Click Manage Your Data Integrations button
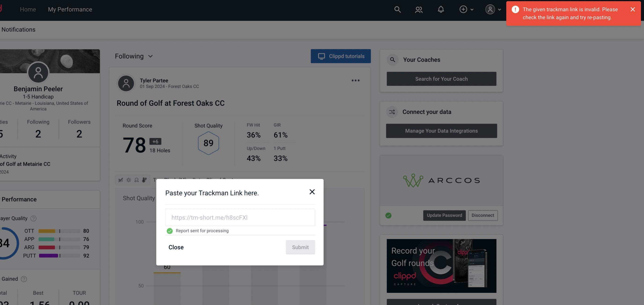The image size is (644, 305). [x=442, y=131]
